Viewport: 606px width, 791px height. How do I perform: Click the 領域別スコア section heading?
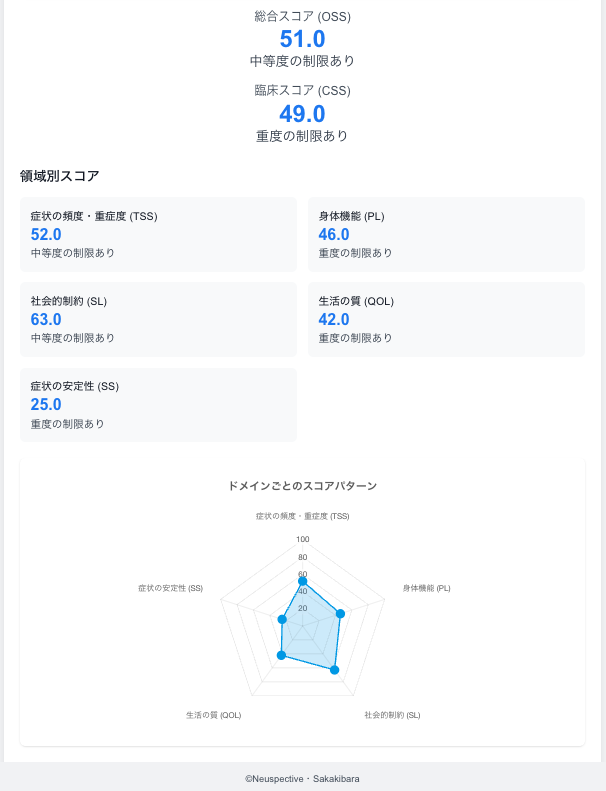(x=60, y=176)
